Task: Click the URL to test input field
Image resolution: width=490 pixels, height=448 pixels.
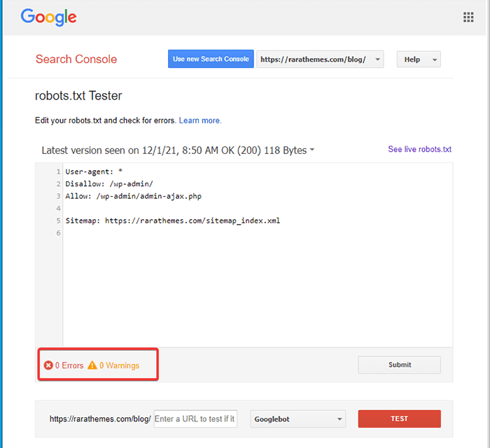Action: click(195, 419)
